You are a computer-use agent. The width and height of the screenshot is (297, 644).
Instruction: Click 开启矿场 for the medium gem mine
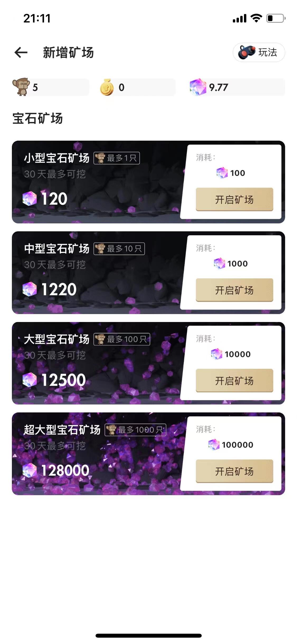click(234, 290)
